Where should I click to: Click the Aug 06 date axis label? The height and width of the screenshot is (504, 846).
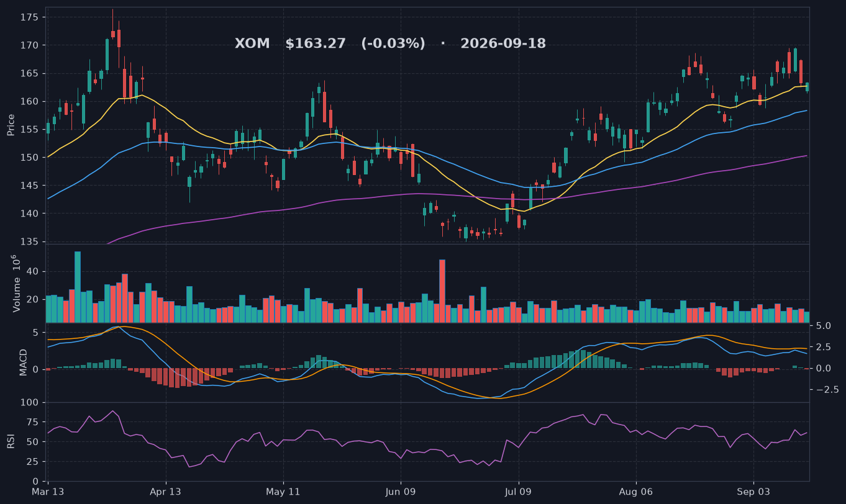[636, 491]
